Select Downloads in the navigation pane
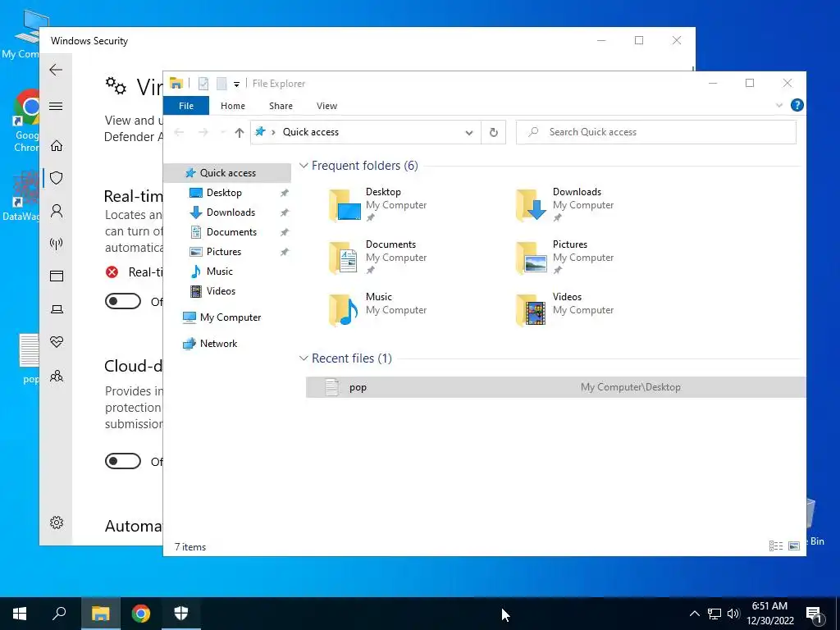Viewport: 840px width, 630px height. click(x=231, y=212)
